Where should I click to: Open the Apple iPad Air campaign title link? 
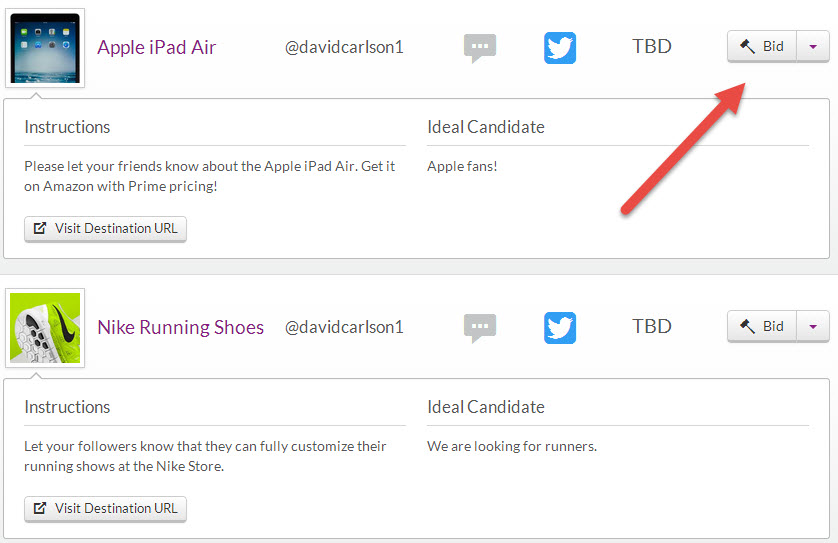click(157, 48)
